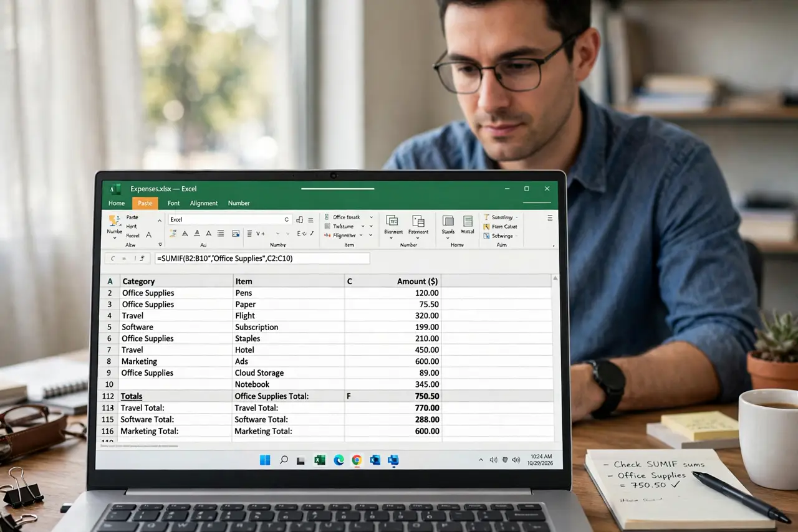Switch to the Home ribbon tab
The image size is (798, 532).
(117, 203)
